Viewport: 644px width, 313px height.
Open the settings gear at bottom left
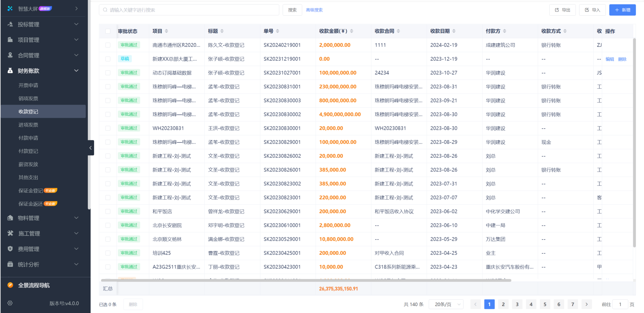[10, 303]
